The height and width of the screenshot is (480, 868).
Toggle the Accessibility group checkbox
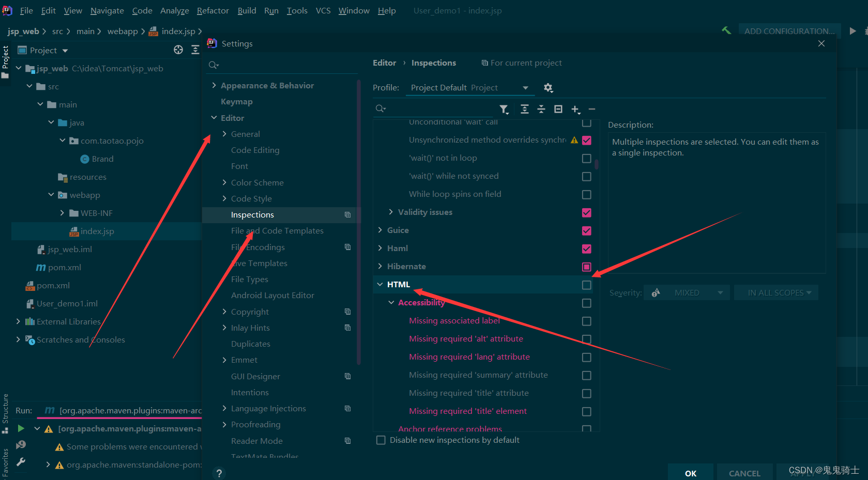[x=586, y=303]
